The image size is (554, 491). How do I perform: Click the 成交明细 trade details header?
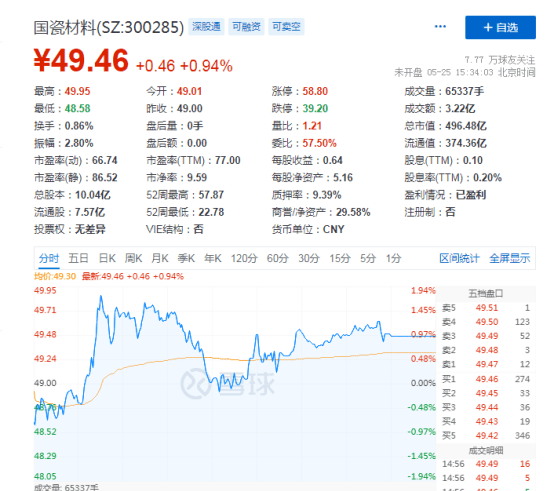(x=486, y=450)
